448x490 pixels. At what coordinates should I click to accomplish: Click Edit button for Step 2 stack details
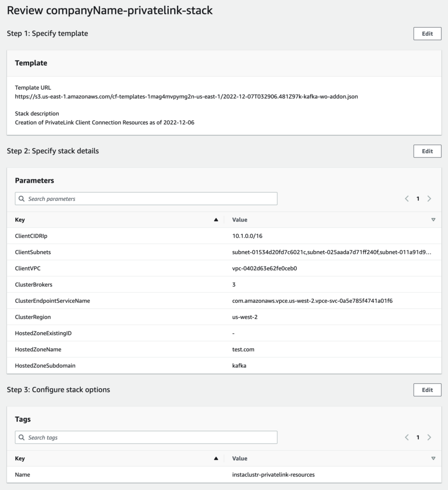coord(427,151)
